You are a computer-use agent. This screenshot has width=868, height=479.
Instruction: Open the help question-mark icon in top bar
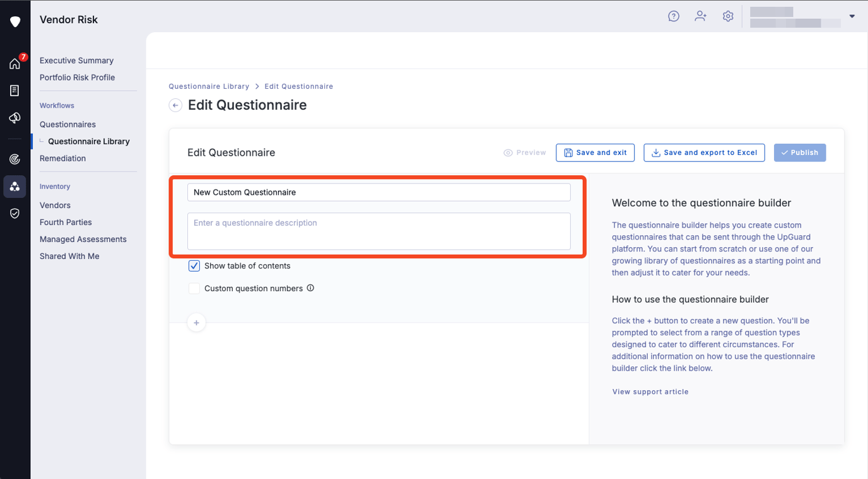[673, 16]
